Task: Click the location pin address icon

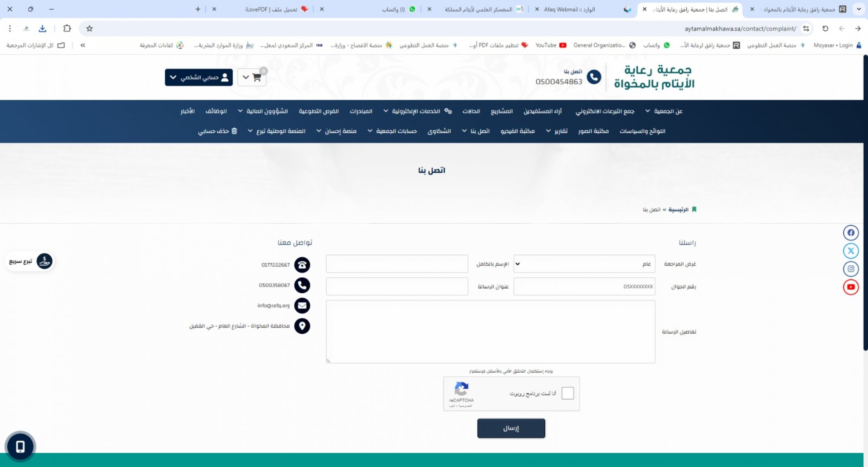Action: pyautogui.click(x=302, y=326)
